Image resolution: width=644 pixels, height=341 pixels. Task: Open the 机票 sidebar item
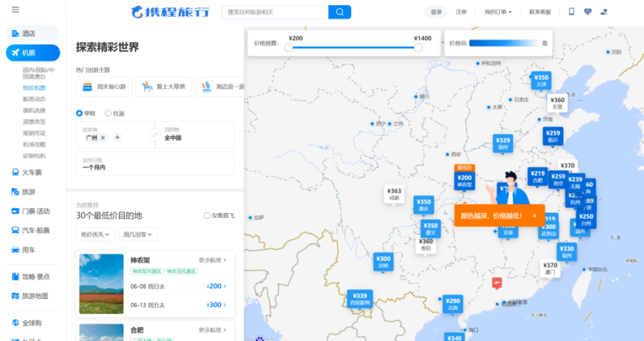33,52
